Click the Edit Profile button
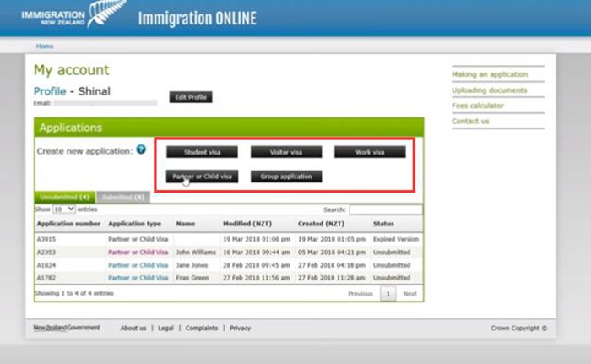Image resolution: width=591 pixels, height=364 pixels. [x=190, y=97]
